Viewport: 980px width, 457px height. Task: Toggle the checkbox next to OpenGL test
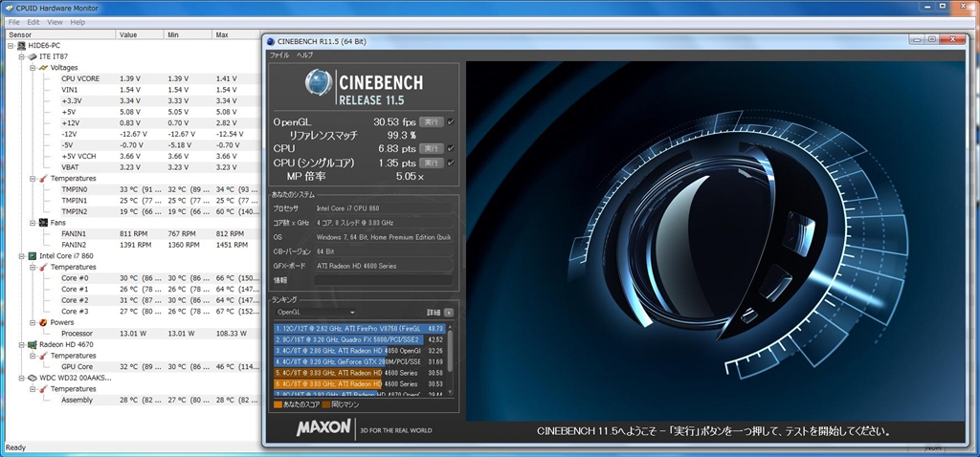pyautogui.click(x=451, y=122)
